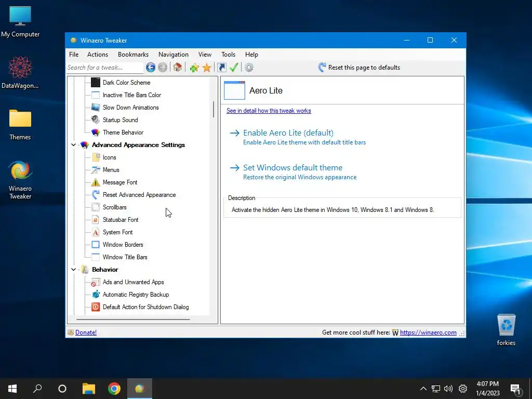Open File Explorer from the taskbar
Screen dimensions: 532x399
click(88, 389)
